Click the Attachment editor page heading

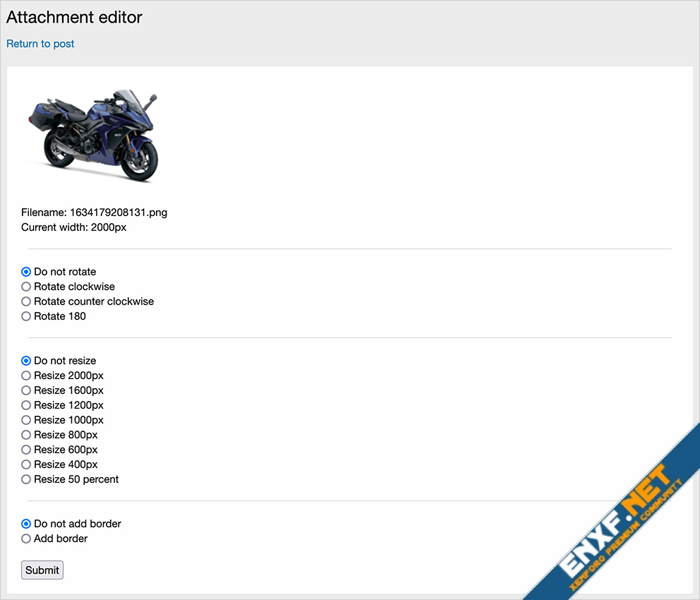tap(74, 17)
